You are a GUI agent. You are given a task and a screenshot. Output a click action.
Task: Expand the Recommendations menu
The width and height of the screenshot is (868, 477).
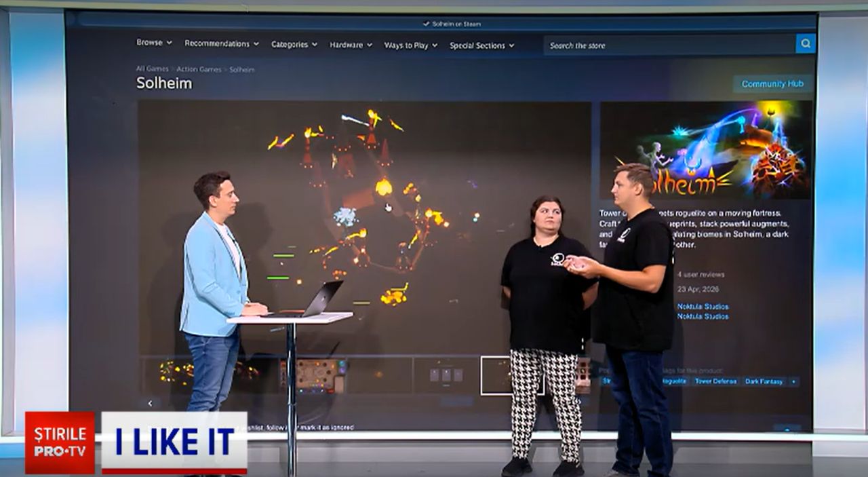point(222,43)
